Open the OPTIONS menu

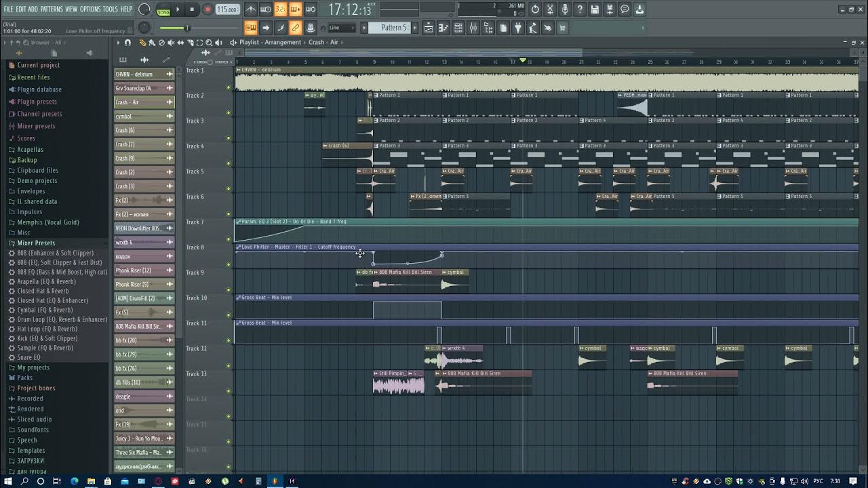pyautogui.click(x=90, y=9)
